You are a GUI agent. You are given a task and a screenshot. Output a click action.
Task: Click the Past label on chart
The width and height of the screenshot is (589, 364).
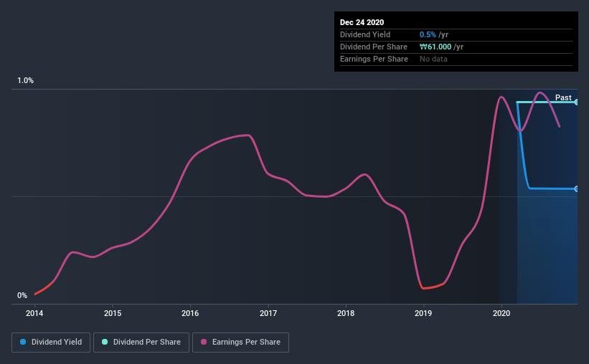point(563,97)
